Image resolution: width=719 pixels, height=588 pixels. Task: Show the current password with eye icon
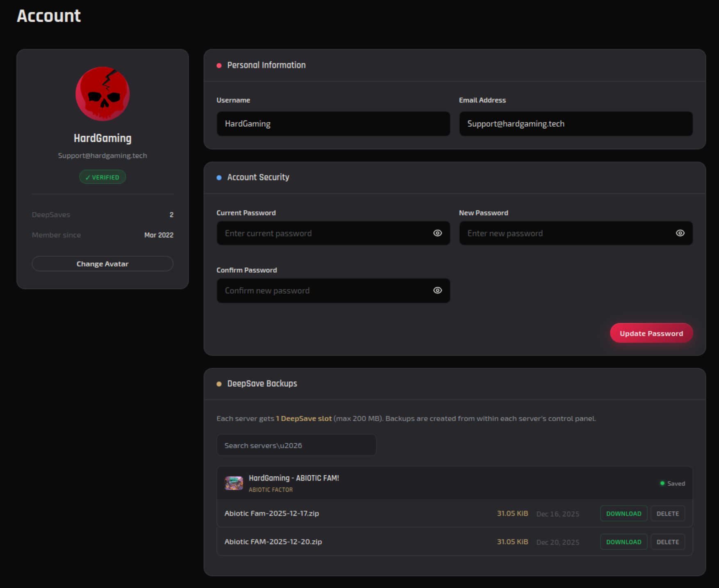point(437,233)
